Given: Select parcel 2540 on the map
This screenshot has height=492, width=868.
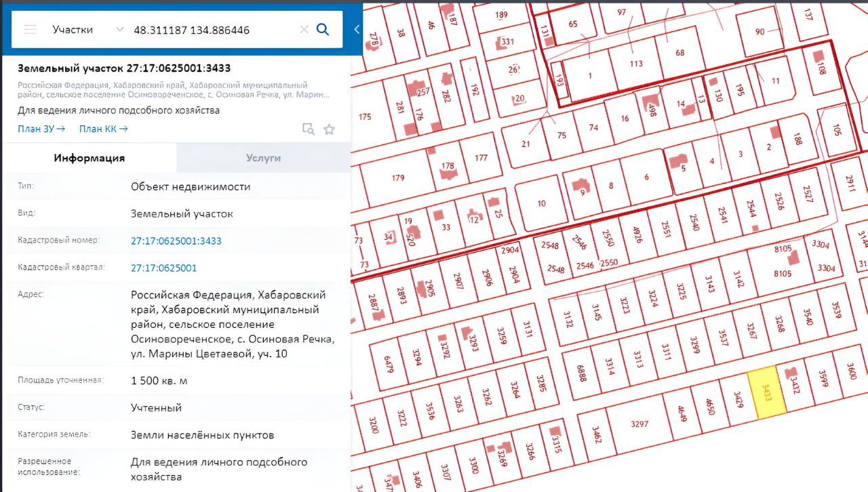Looking at the screenshot, I should click(693, 222).
